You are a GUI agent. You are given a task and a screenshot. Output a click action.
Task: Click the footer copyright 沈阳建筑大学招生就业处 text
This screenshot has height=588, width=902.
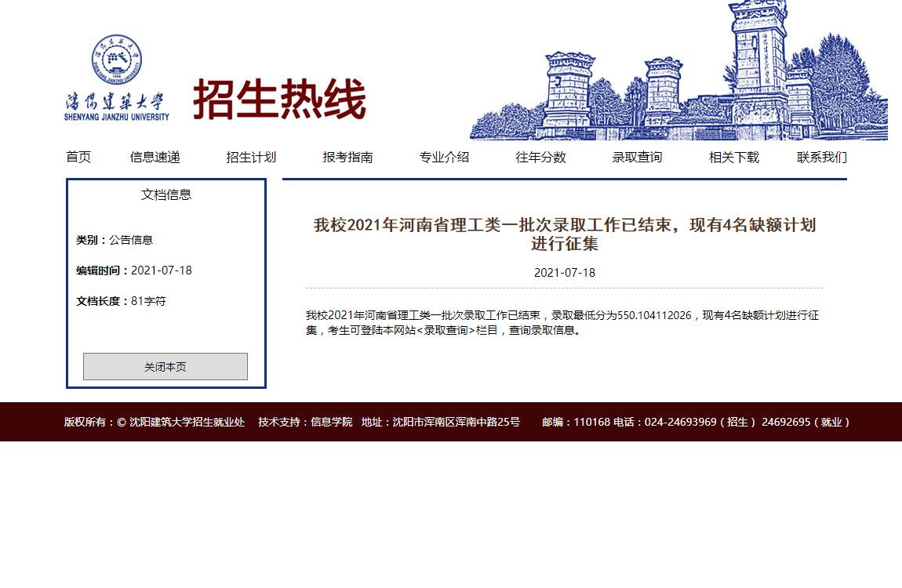(x=155, y=422)
